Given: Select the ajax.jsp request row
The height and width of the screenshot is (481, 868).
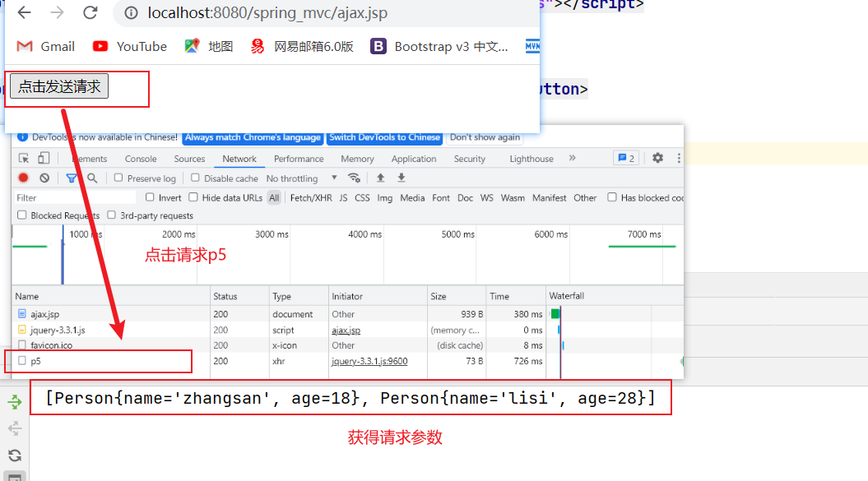Looking at the screenshot, I should click(348, 314).
